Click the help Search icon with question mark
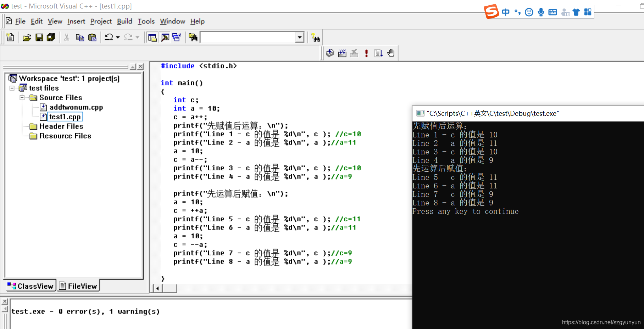644x329 pixels. (x=315, y=37)
